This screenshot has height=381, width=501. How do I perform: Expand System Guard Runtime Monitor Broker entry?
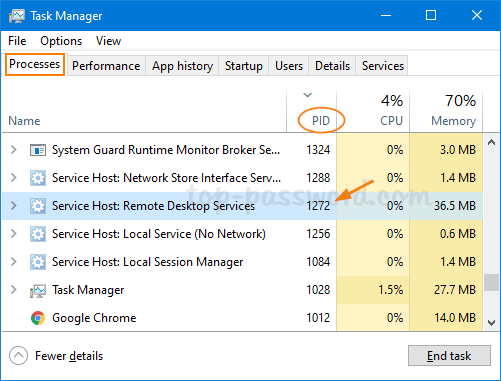point(14,150)
